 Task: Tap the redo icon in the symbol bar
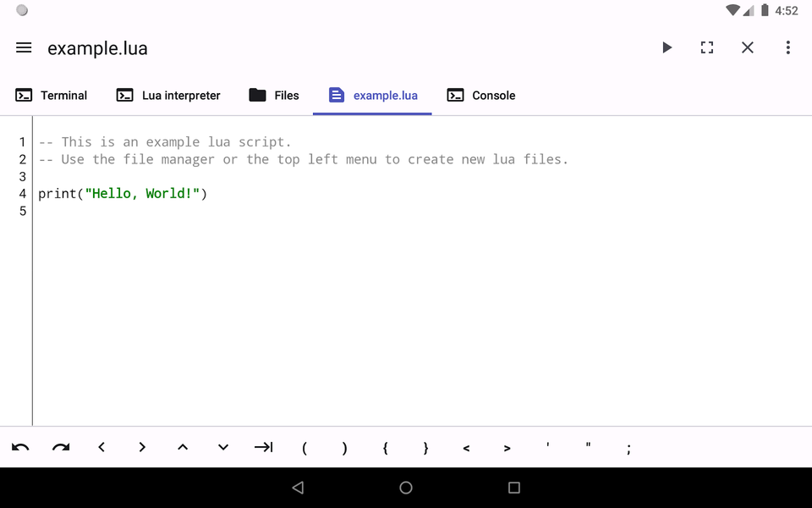61,447
